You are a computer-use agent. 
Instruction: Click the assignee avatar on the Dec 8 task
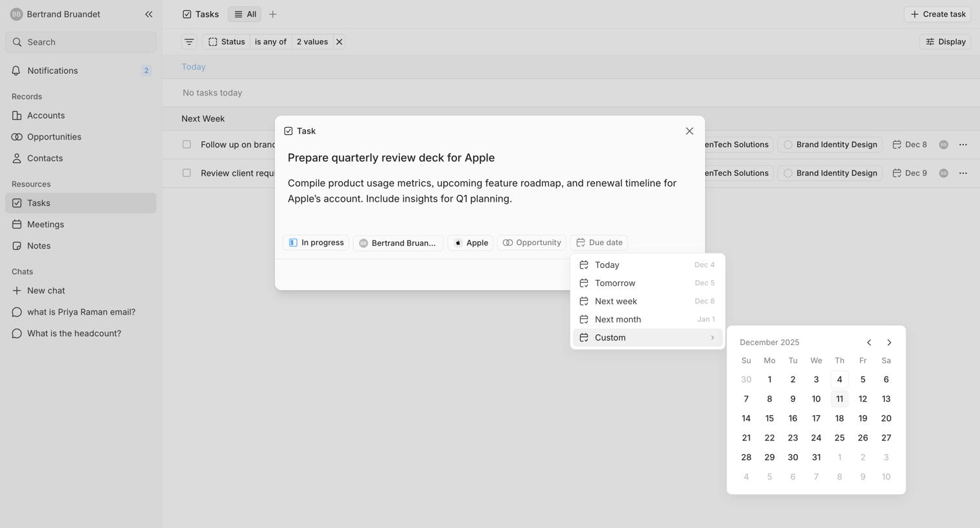pyautogui.click(x=944, y=145)
